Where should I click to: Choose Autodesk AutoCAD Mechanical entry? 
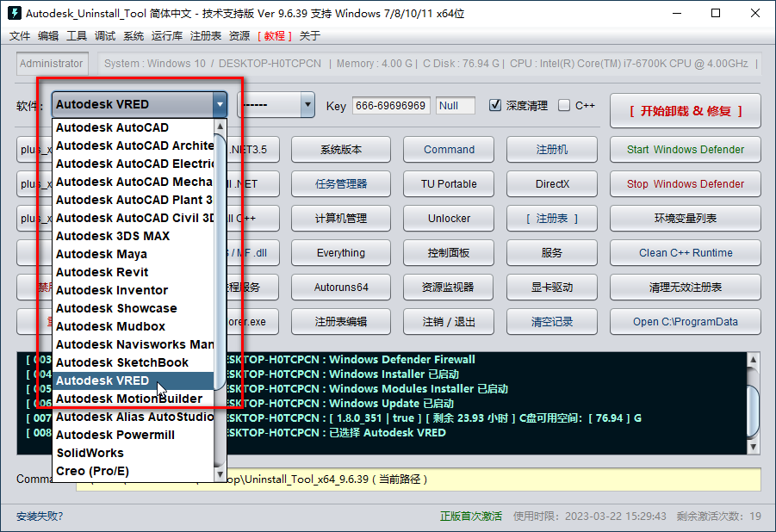133,182
